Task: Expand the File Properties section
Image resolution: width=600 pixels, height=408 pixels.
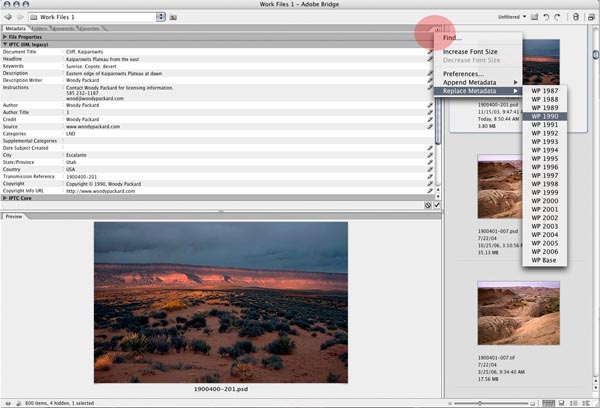Action: pyautogui.click(x=6, y=37)
